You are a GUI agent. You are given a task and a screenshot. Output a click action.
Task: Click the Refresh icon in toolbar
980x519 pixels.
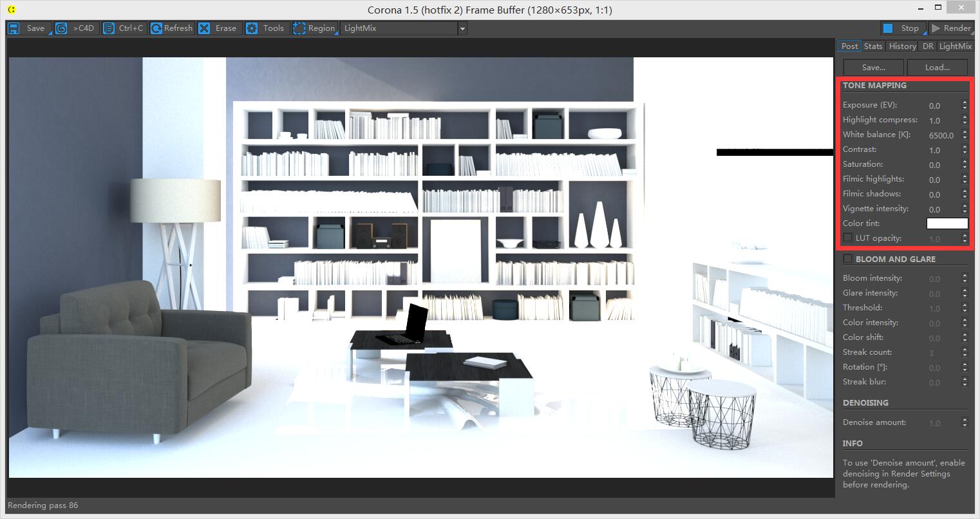tap(156, 28)
